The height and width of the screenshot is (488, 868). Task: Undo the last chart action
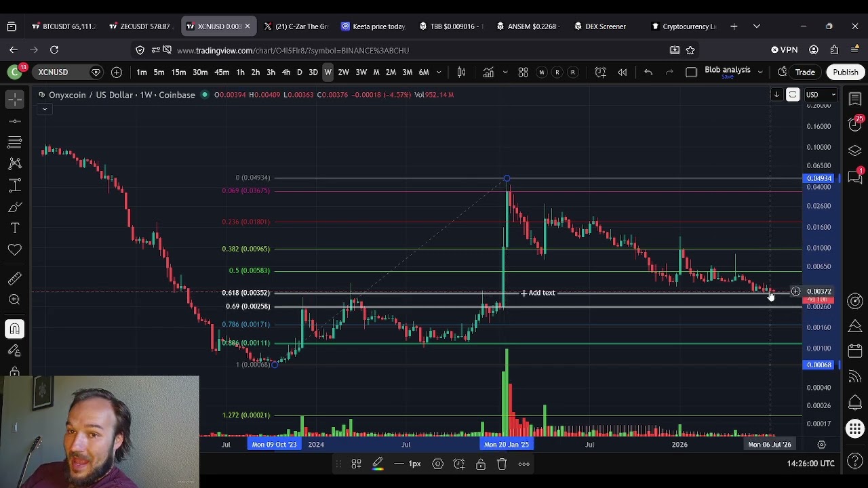coord(648,72)
